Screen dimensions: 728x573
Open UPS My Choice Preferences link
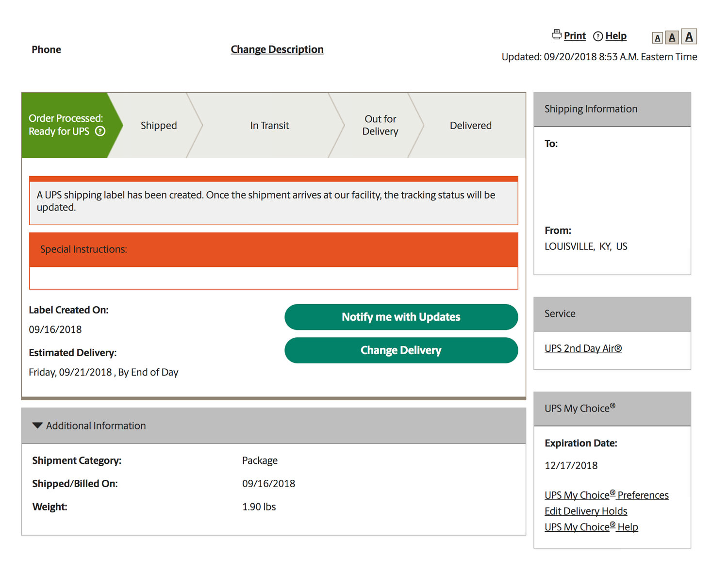[x=606, y=495]
